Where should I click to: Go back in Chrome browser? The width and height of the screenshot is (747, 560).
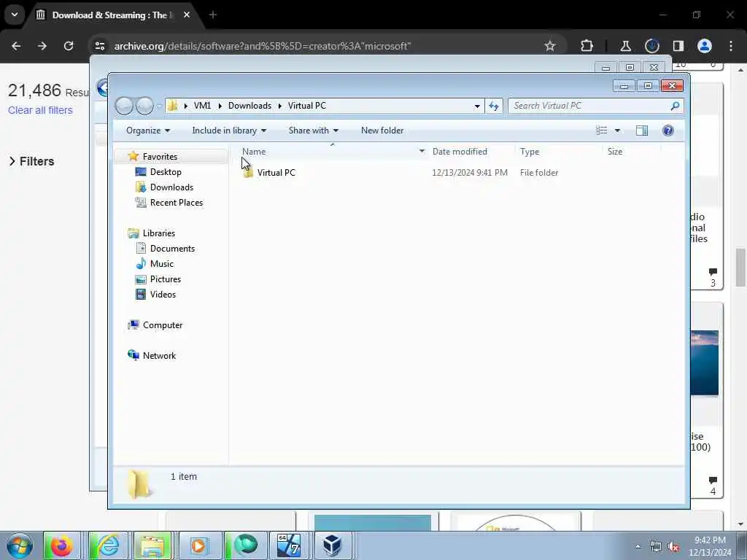click(16, 46)
